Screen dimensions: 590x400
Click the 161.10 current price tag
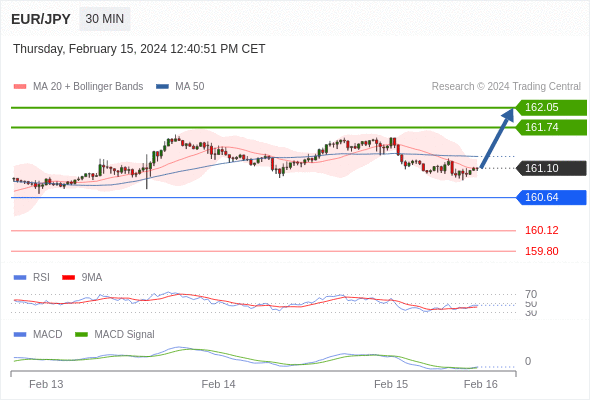551,168
